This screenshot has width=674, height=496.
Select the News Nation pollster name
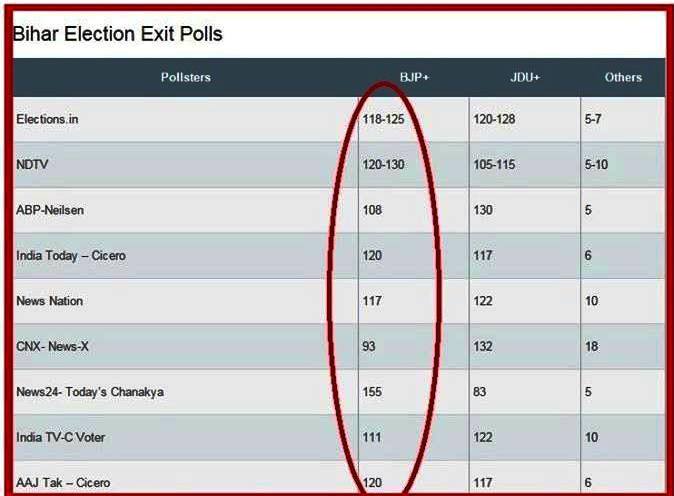click(x=50, y=301)
